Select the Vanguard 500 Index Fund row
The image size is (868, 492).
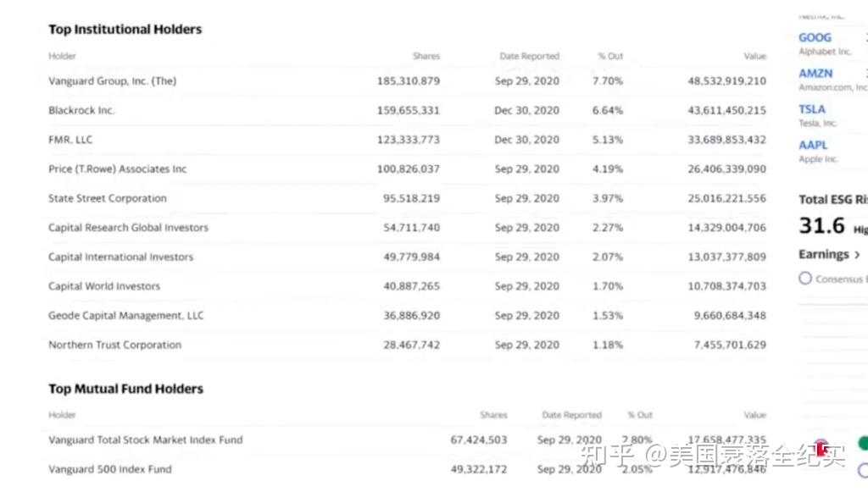pyautogui.click(x=407, y=469)
